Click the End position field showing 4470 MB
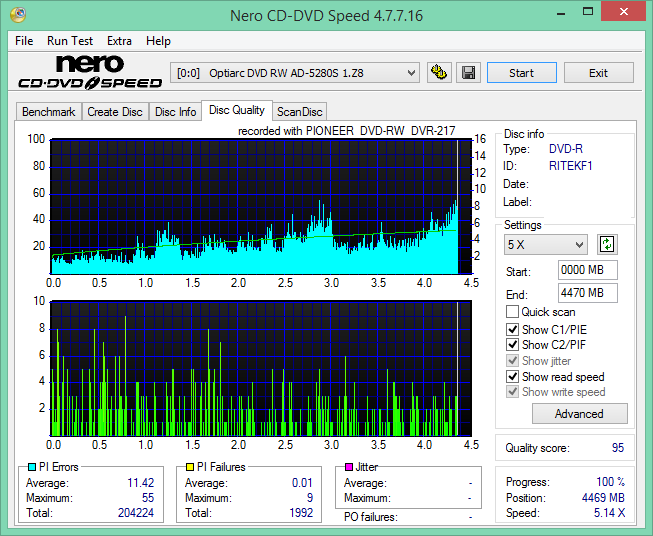Screen dimensions: 653x536 tap(588, 293)
